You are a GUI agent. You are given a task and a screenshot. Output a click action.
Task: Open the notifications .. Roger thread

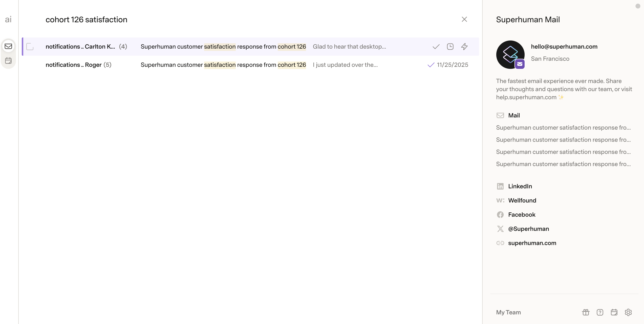coord(250,65)
